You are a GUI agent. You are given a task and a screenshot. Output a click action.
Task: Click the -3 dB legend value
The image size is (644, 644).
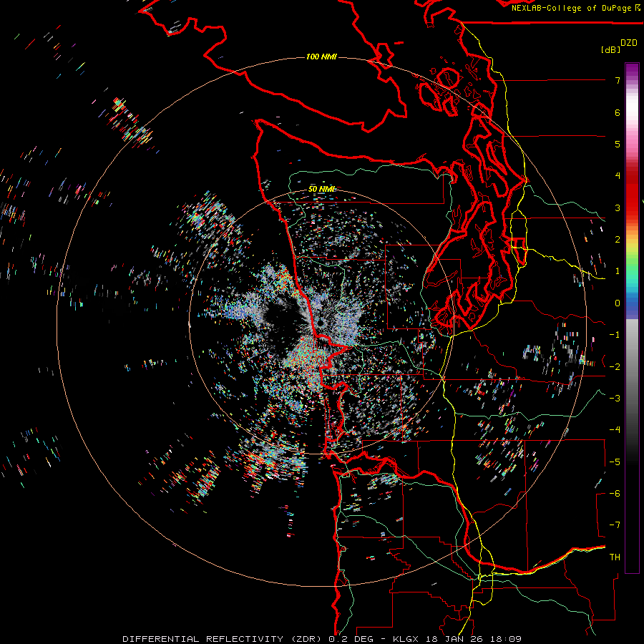pos(615,399)
